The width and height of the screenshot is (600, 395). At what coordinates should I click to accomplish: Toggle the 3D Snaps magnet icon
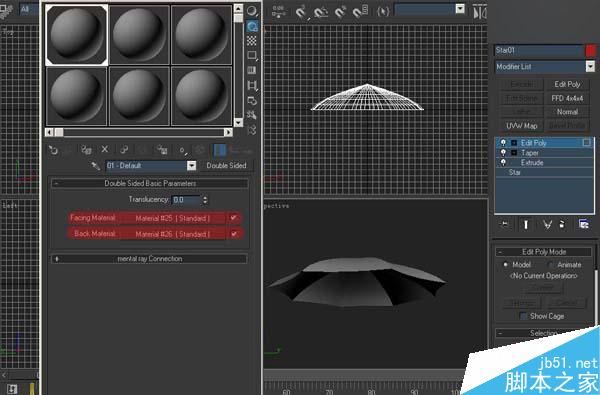point(302,13)
